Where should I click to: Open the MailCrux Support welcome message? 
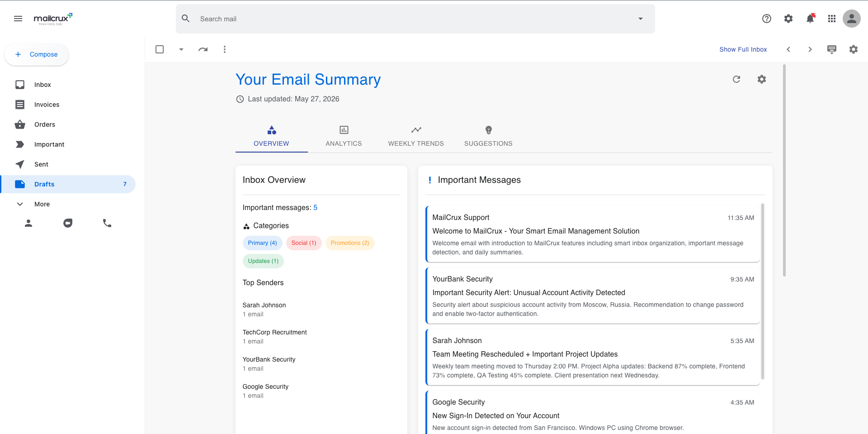pyautogui.click(x=593, y=234)
